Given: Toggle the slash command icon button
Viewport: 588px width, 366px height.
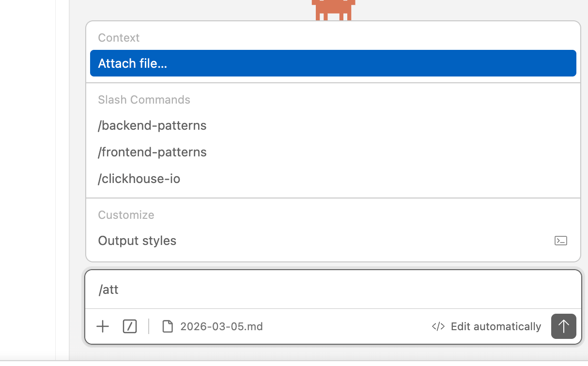Looking at the screenshot, I should tap(130, 327).
